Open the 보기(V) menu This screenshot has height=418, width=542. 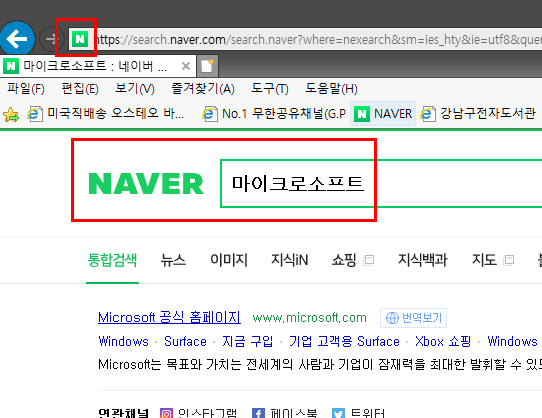coord(134,89)
